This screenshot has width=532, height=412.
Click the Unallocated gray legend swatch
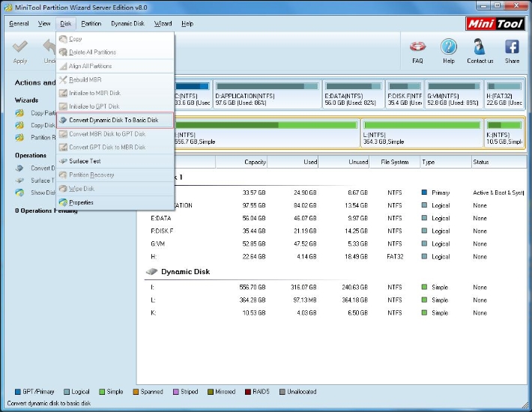point(282,392)
